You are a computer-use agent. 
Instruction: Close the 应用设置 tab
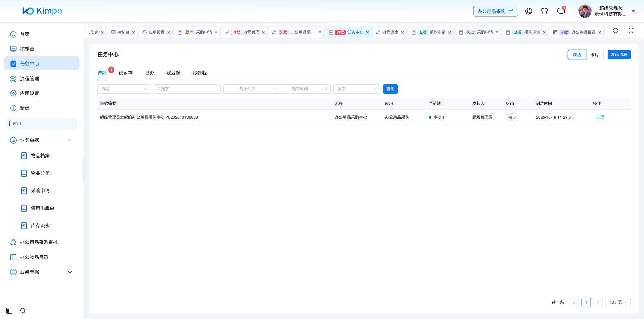[169, 32]
